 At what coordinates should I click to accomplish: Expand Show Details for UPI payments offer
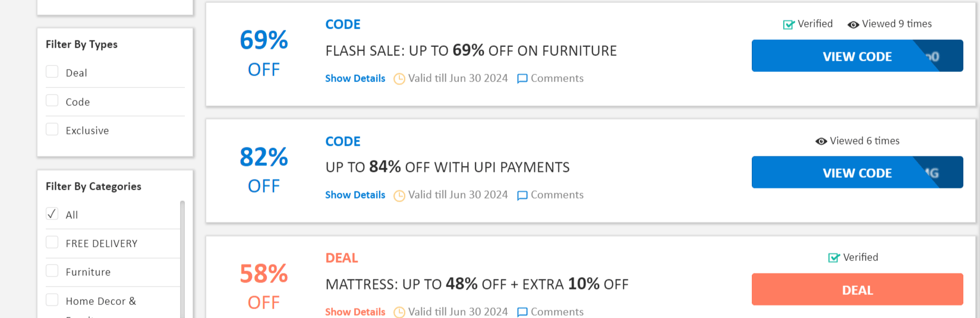tap(355, 195)
